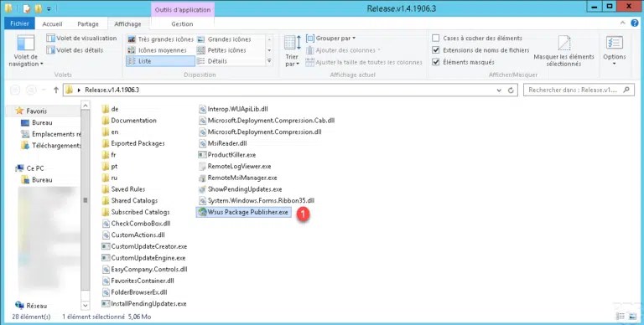This screenshot has height=325, width=644.
Task: Select RemoteLogViewer.exe in the list
Action: (x=235, y=166)
